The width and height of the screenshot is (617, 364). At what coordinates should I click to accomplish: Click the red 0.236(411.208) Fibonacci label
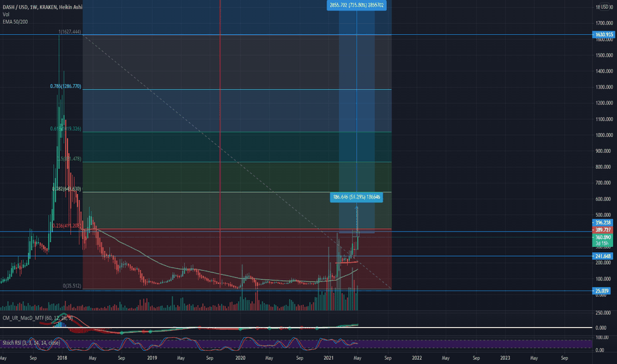[x=66, y=226]
